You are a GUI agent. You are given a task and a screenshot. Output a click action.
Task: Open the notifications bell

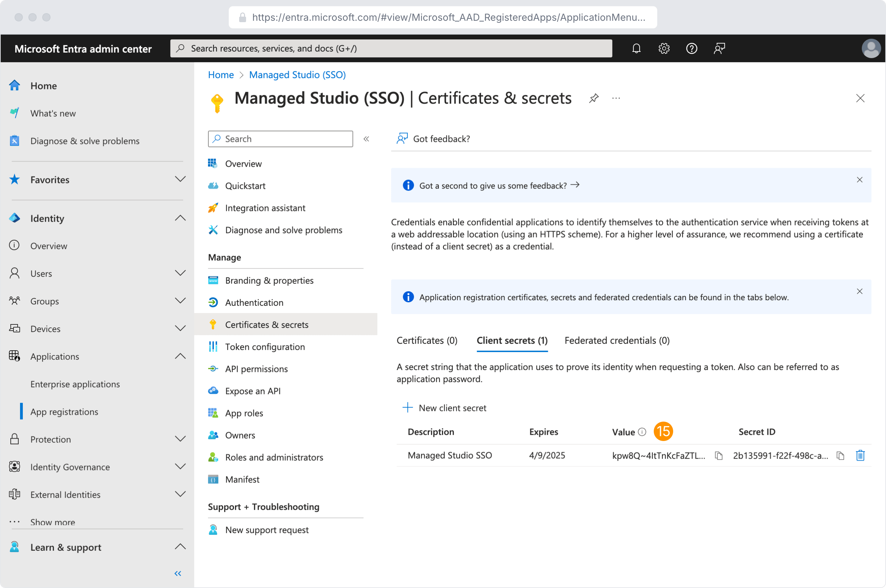[x=636, y=48]
